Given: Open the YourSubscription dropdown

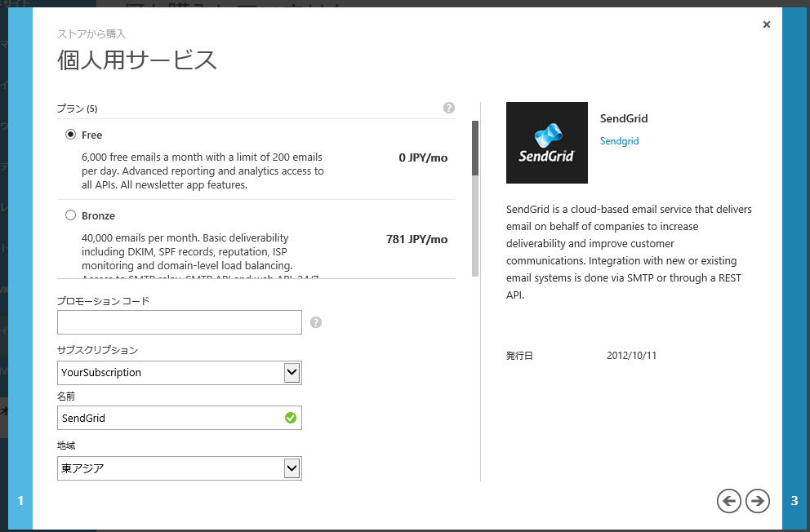Looking at the screenshot, I should (x=180, y=373).
